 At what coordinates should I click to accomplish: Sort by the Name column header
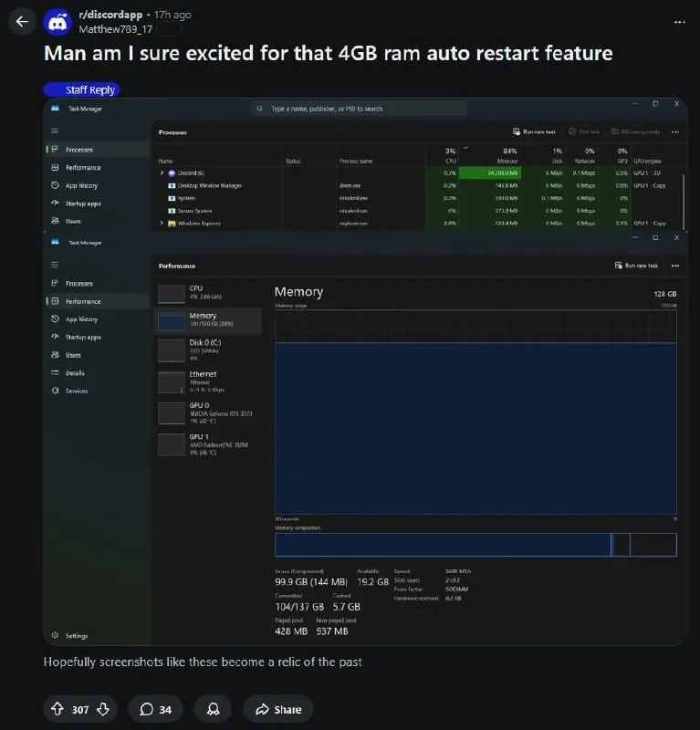click(218, 155)
